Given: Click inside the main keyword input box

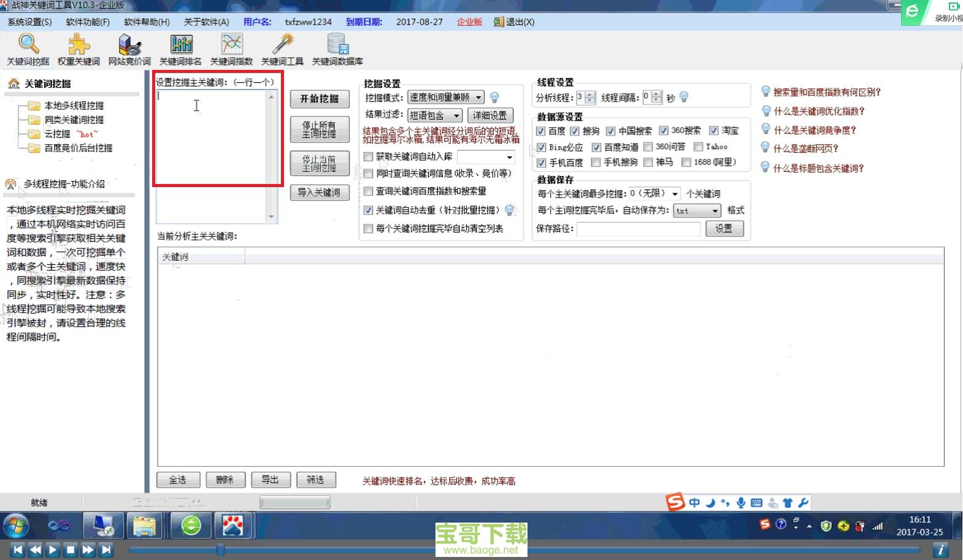Looking at the screenshot, I should [x=211, y=156].
